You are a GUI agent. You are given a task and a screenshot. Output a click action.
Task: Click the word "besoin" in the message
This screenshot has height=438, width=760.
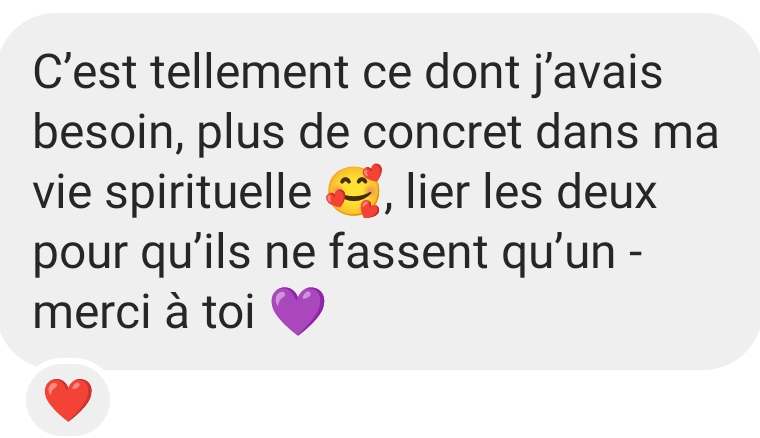(x=103, y=132)
